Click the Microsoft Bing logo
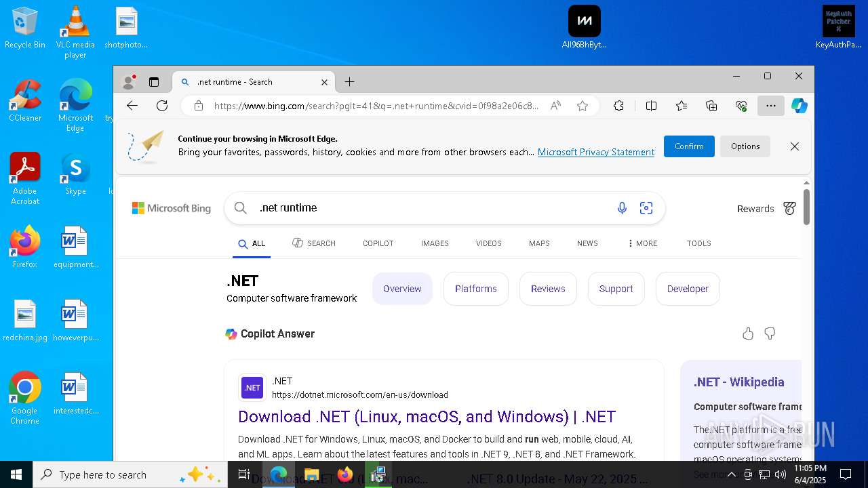868x488 pixels. click(172, 208)
